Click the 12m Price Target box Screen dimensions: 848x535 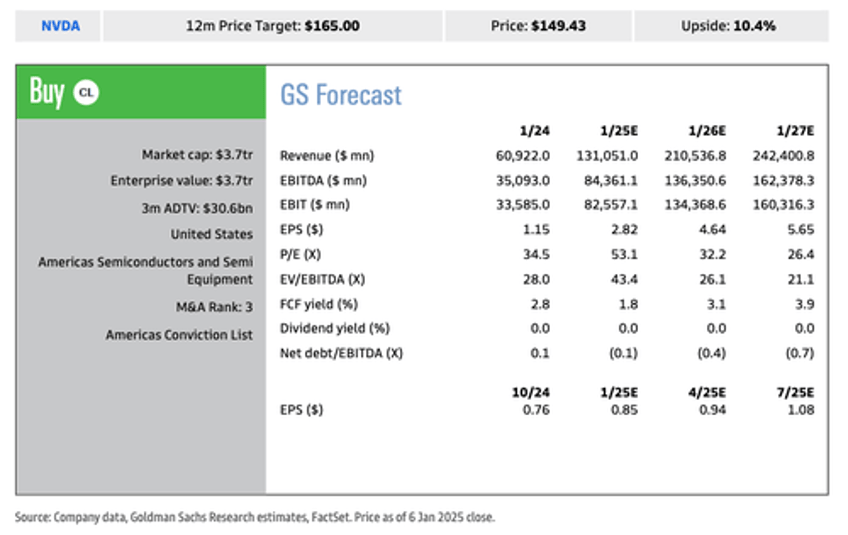(x=273, y=26)
